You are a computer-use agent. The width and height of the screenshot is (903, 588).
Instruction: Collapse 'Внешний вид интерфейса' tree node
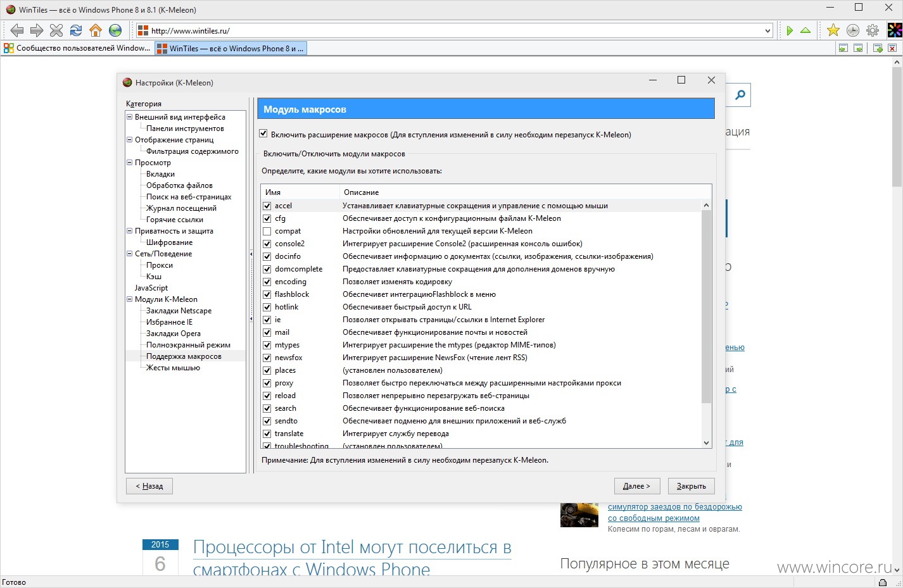(x=129, y=116)
